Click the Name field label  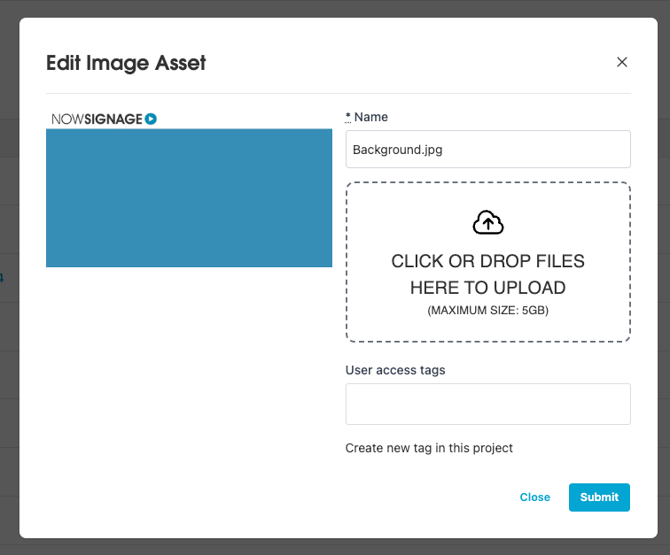pos(371,117)
